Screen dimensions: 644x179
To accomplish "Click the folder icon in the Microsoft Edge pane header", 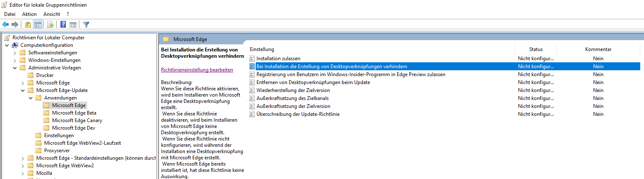I will 166,39.
